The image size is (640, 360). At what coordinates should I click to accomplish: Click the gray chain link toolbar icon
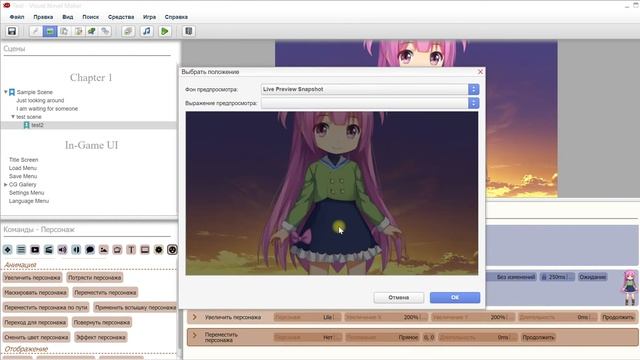pos(105,31)
